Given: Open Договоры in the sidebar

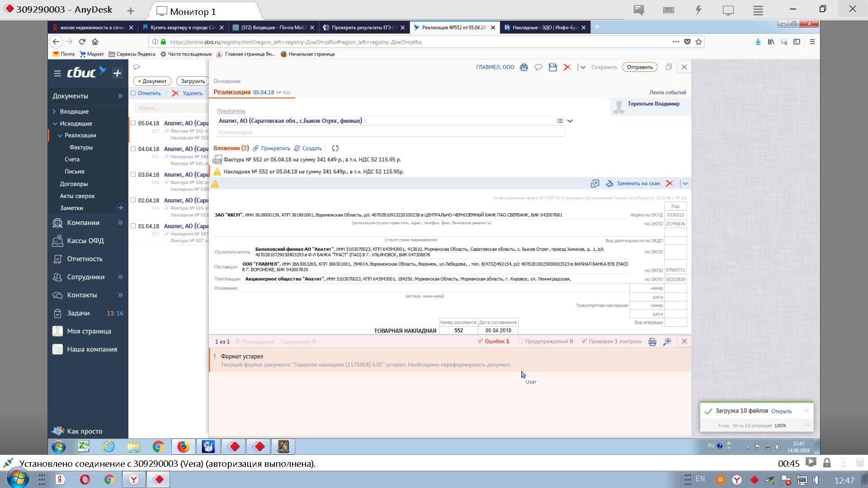Looking at the screenshot, I should click(74, 184).
